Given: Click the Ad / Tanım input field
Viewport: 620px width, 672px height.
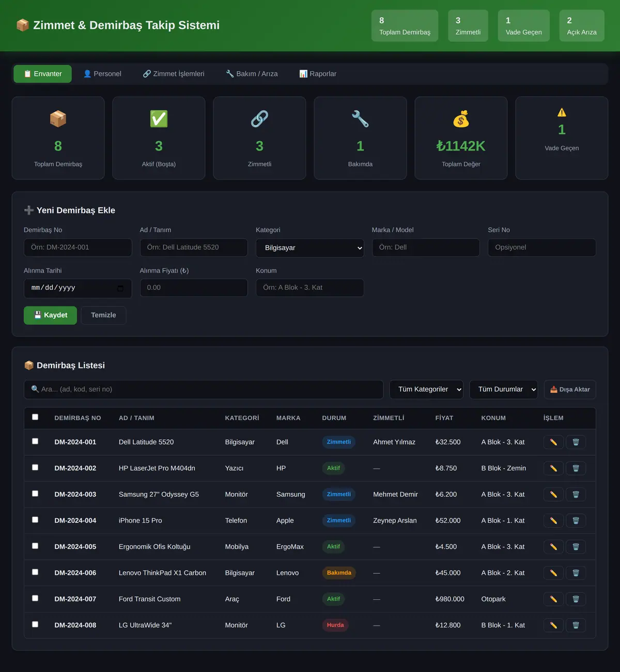Looking at the screenshot, I should tap(194, 248).
